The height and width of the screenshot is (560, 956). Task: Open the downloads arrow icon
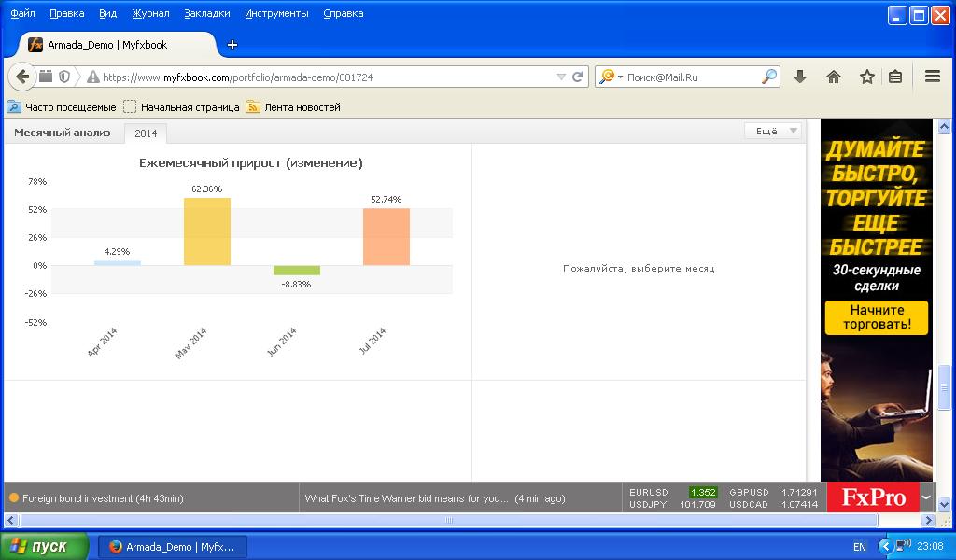tap(800, 77)
